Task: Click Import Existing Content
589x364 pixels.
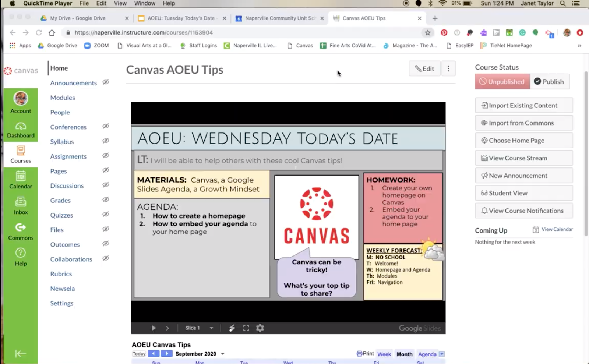Action: [524, 105]
